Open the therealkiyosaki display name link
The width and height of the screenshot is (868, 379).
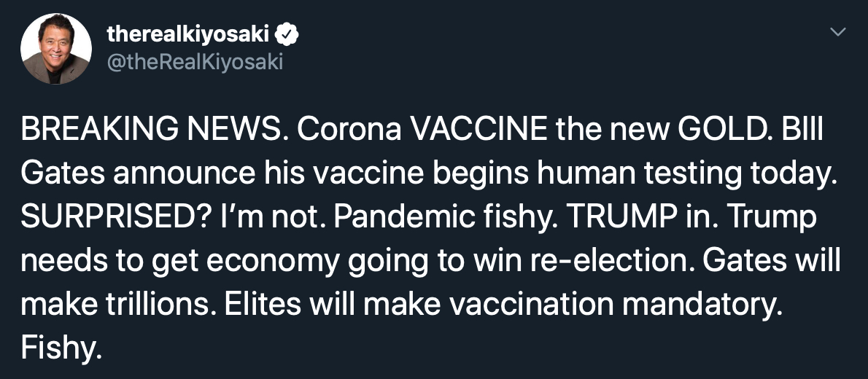(188, 35)
